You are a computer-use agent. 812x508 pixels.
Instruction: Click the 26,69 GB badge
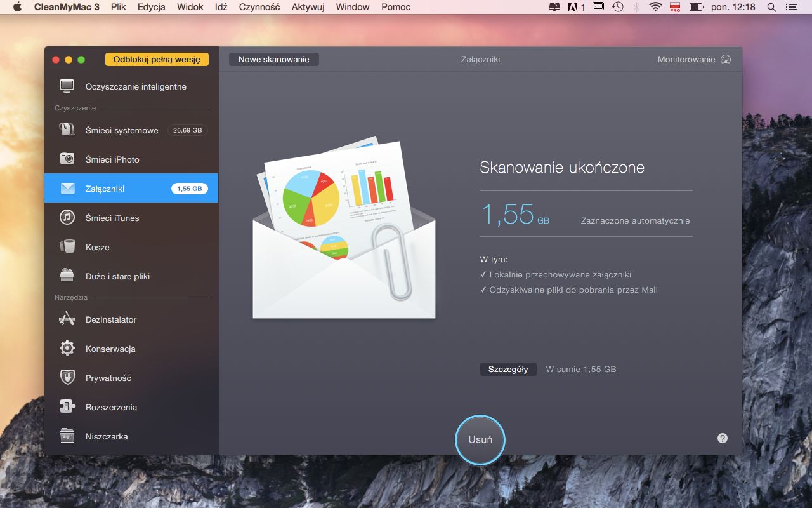click(188, 130)
